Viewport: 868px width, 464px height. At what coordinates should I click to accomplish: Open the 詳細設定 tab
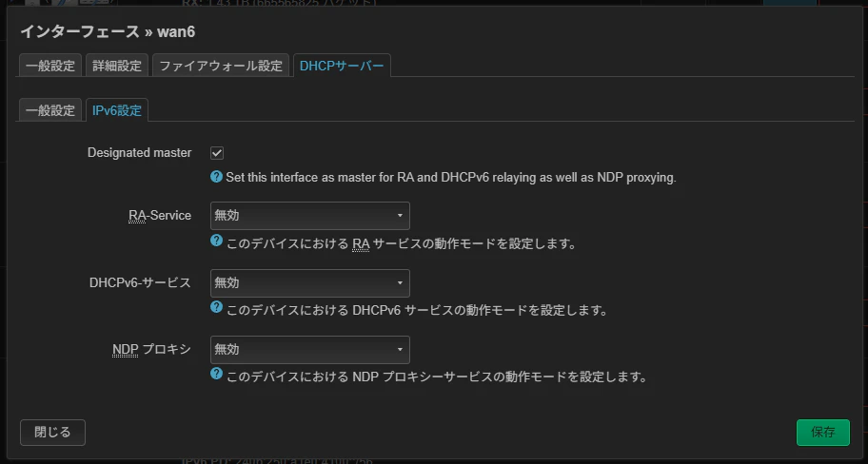[117, 66]
